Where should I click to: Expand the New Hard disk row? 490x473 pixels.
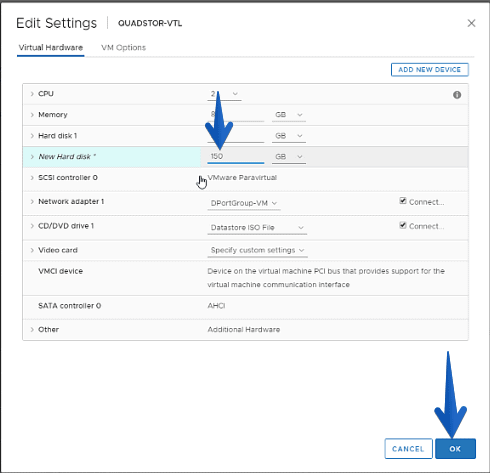click(x=32, y=157)
